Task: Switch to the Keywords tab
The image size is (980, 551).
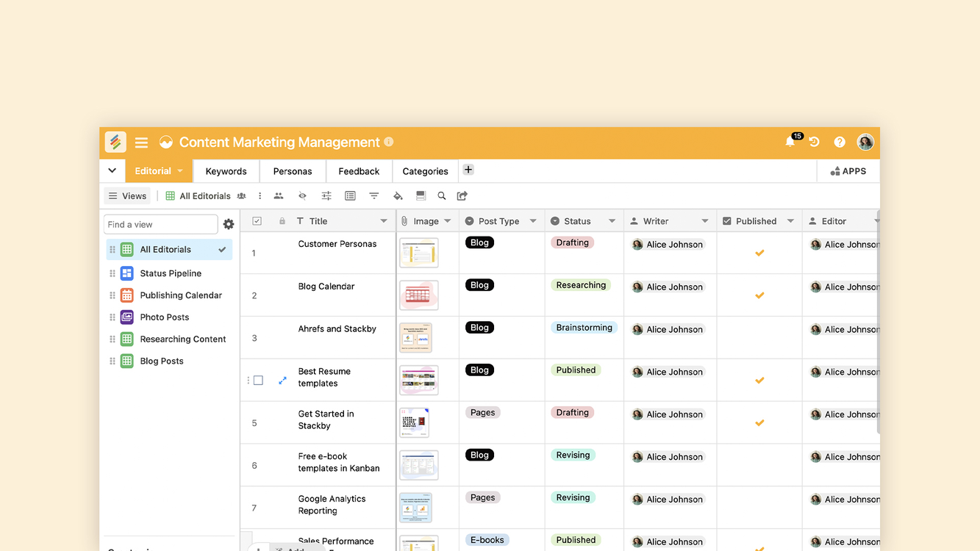Action: [226, 171]
